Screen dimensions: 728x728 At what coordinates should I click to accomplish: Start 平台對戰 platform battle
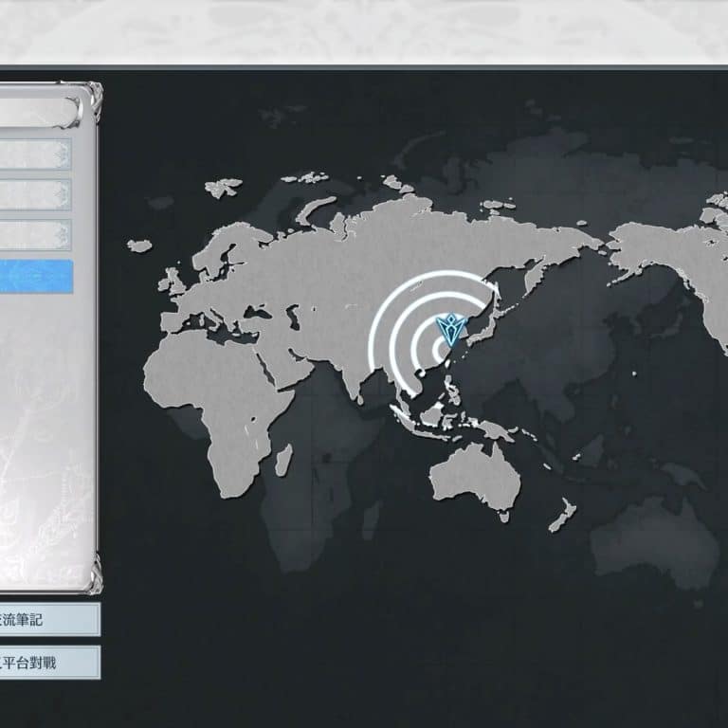tap(47, 663)
